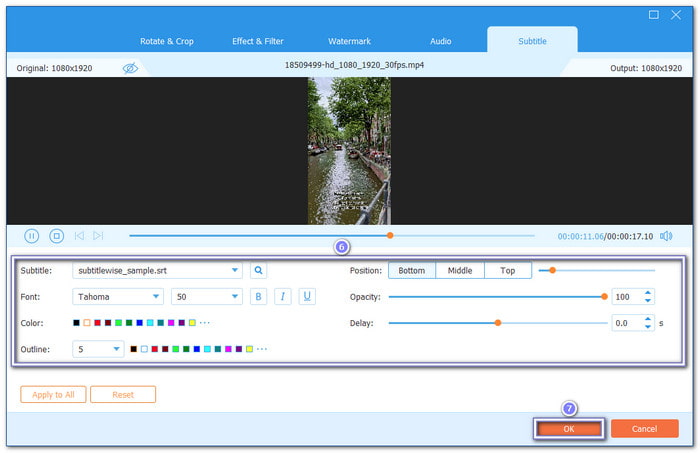This screenshot has width=700, height=453.
Task: Stop the video playback
Action: tap(56, 236)
